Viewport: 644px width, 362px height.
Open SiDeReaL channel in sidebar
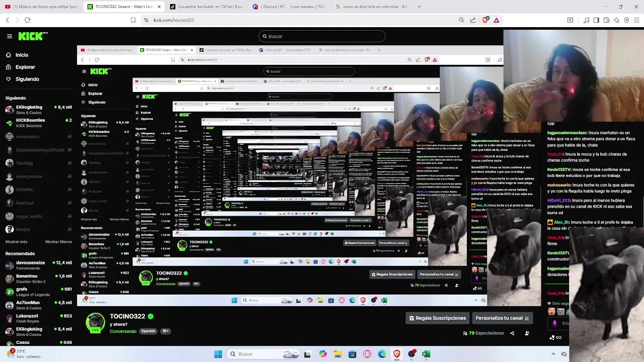[39, 190]
